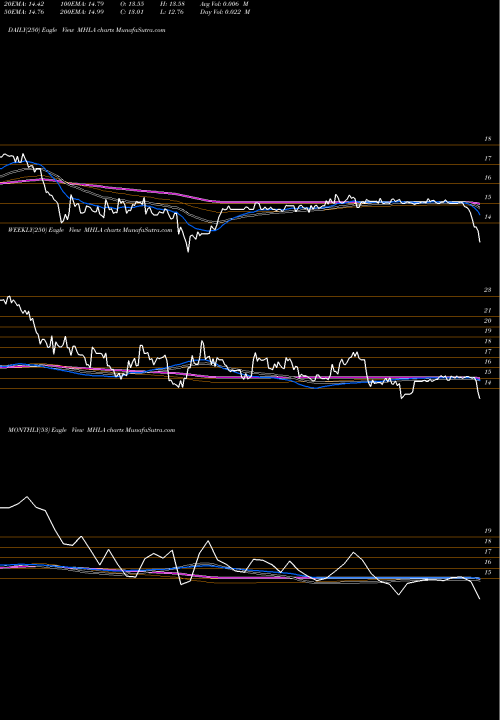This screenshot has height=720, width=500.
Task: Click the 20EMA: 14.42 value
Action: coord(24,4)
